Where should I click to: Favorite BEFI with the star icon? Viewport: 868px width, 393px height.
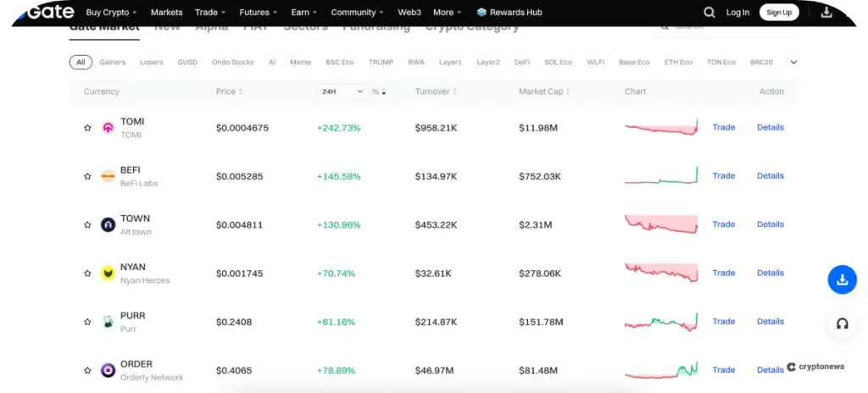click(87, 176)
